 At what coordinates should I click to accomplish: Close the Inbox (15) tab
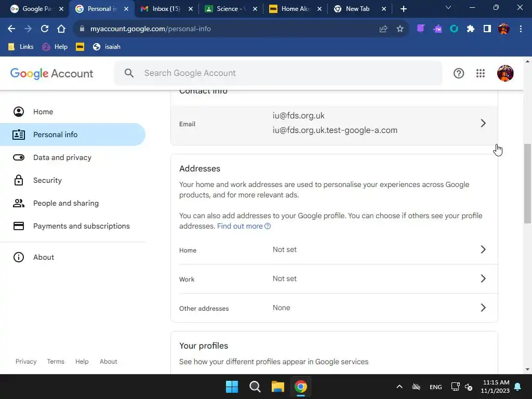click(191, 9)
